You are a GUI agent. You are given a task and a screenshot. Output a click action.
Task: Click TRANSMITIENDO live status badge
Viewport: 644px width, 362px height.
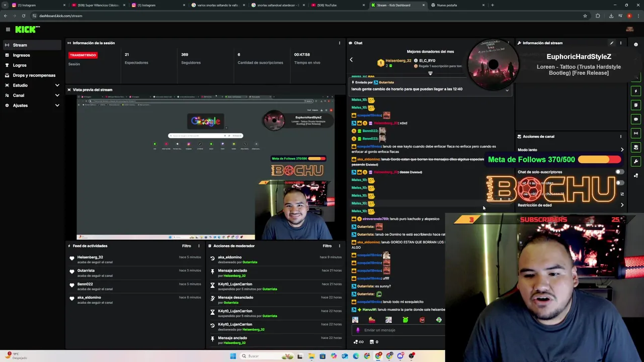(83, 55)
